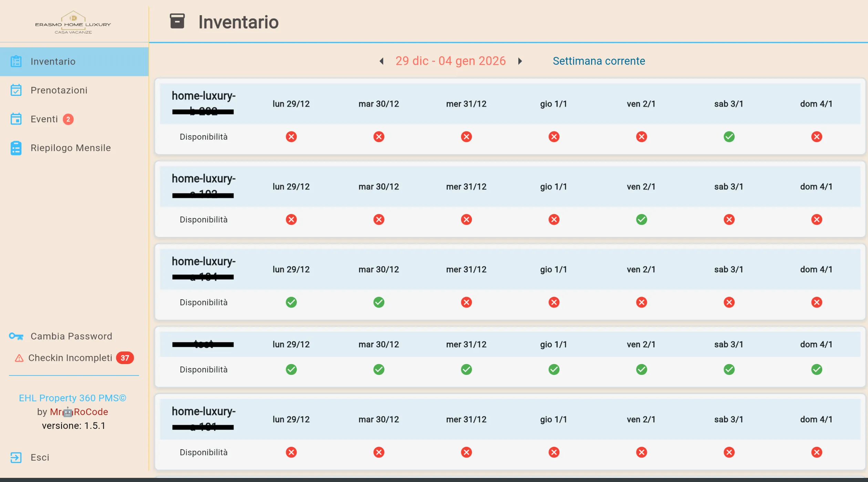
Task: Advance to next week with right arrow
Action: pyautogui.click(x=520, y=61)
